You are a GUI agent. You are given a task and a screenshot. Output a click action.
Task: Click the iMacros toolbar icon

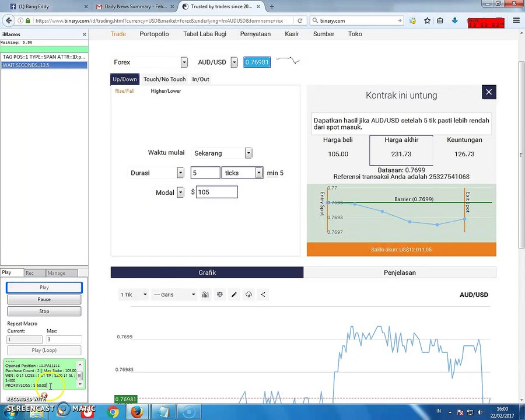click(x=412, y=21)
